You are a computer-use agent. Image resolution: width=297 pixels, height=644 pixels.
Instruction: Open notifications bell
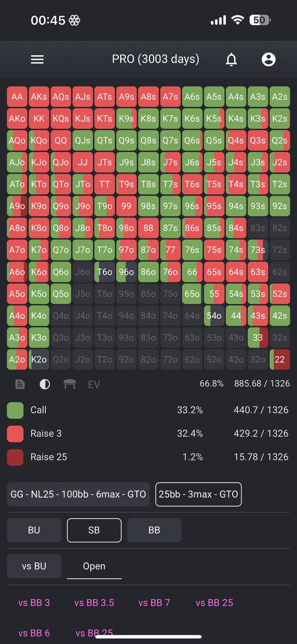point(231,59)
